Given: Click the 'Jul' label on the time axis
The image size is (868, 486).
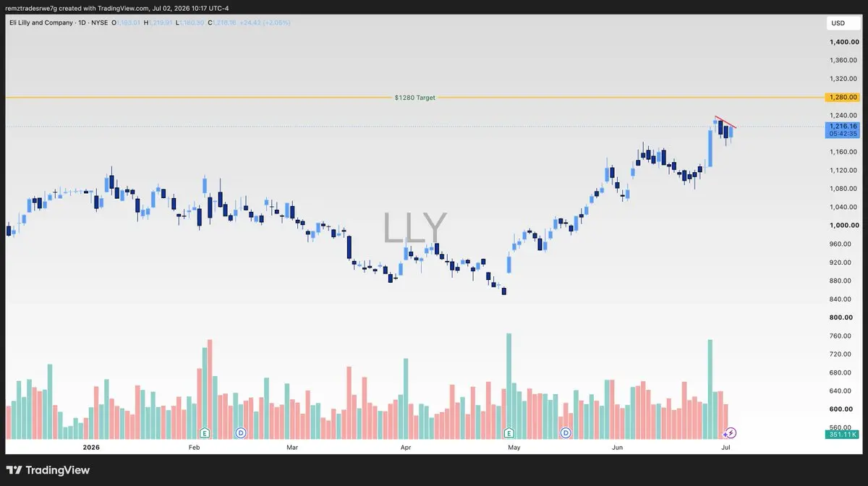Looking at the screenshot, I should 725,448.
